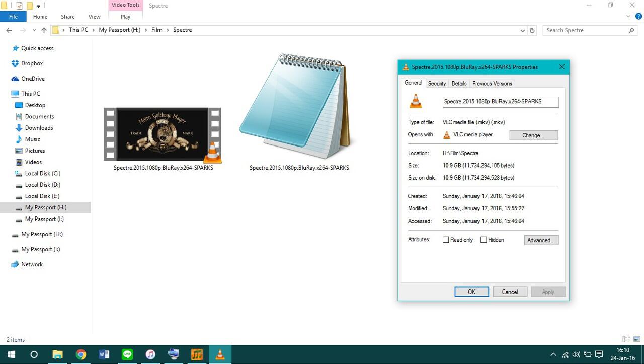Screen dimensions: 644x364
Task: Open the File ribbon tab
Action: pos(14,17)
